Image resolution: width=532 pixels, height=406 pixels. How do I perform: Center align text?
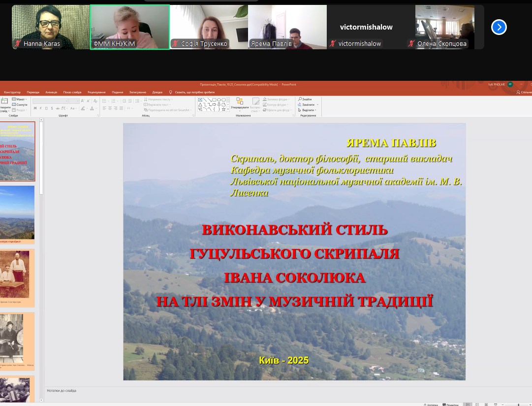point(110,108)
